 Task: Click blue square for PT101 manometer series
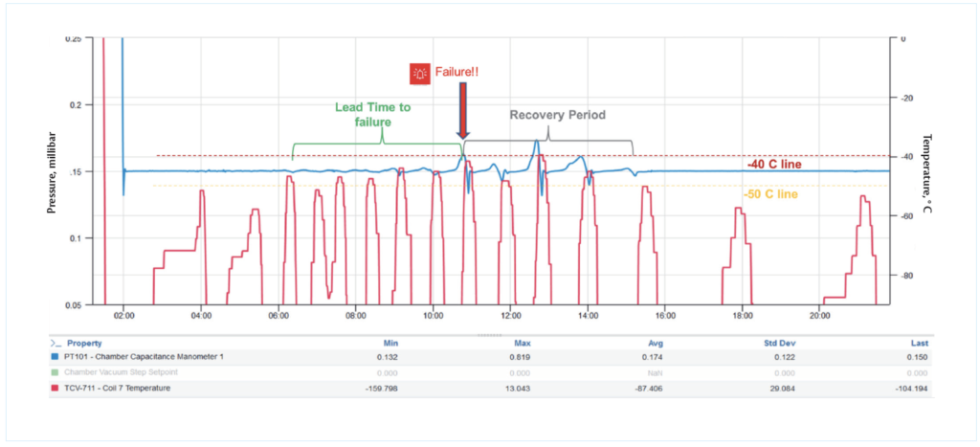click(55, 357)
